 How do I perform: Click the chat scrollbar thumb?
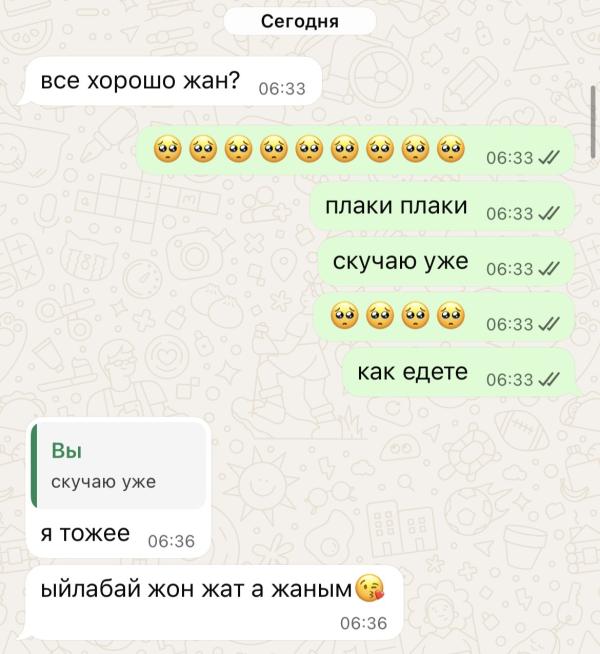click(x=593, y=122)
